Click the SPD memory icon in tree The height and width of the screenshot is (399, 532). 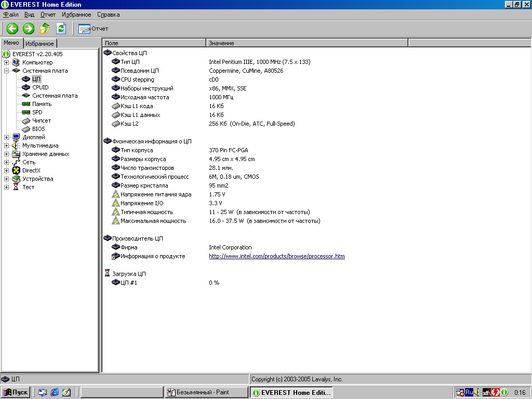(26, 112)
